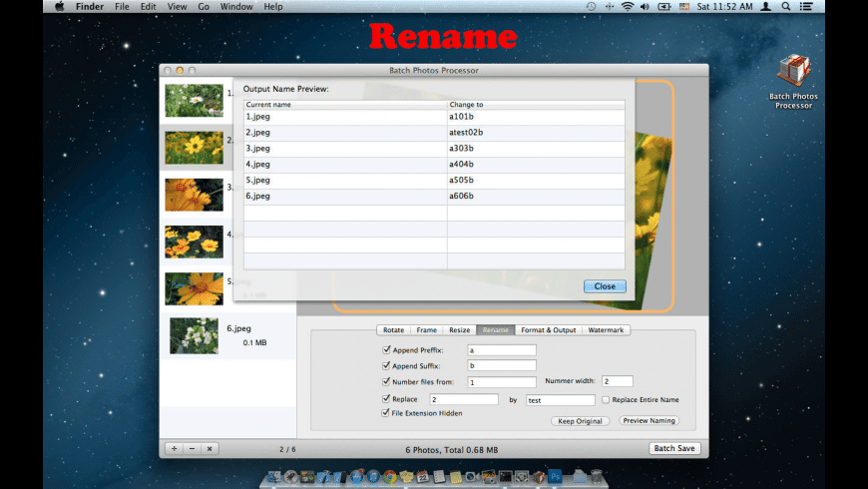Open iTunes from the dock
Viewport: 868px width, 489px height.
click(x=373, y=477)
